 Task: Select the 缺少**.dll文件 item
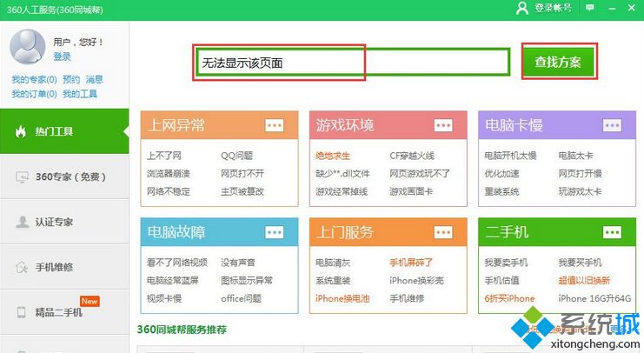(342, 173)
